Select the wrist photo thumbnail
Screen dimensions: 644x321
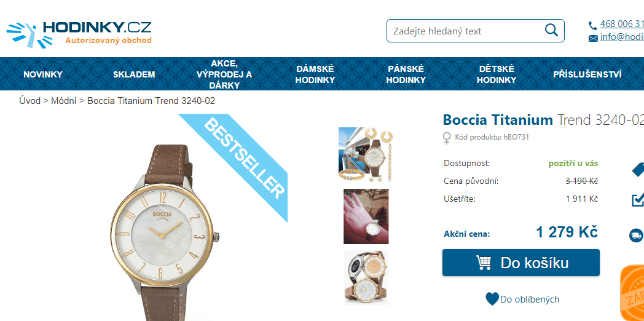click(x=366, y=216)
